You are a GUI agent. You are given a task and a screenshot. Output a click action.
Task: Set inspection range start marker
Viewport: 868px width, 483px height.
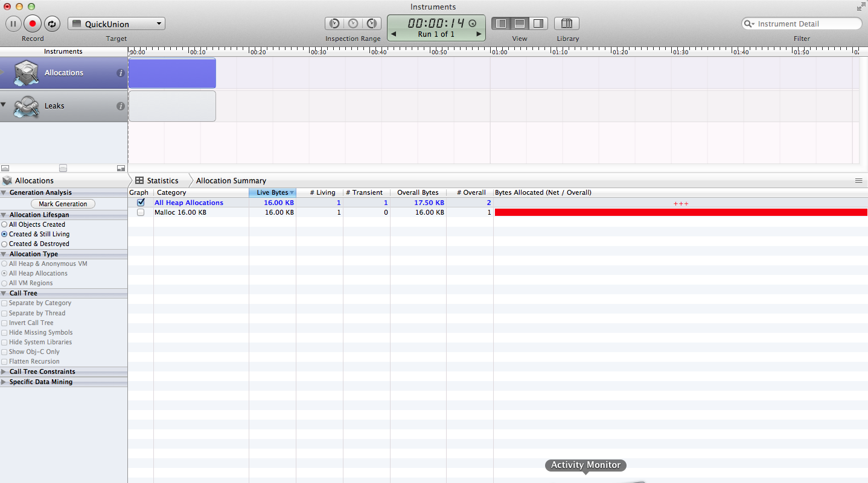pos(334,24)
